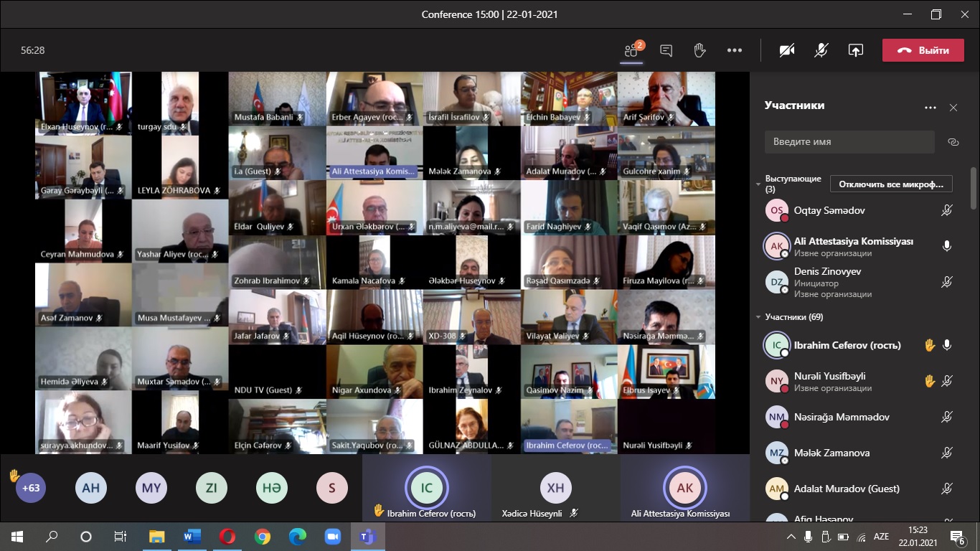Focus the Введите имя input field
The height and width of the screenshot is (551, 980).
[x=849, y=141]
